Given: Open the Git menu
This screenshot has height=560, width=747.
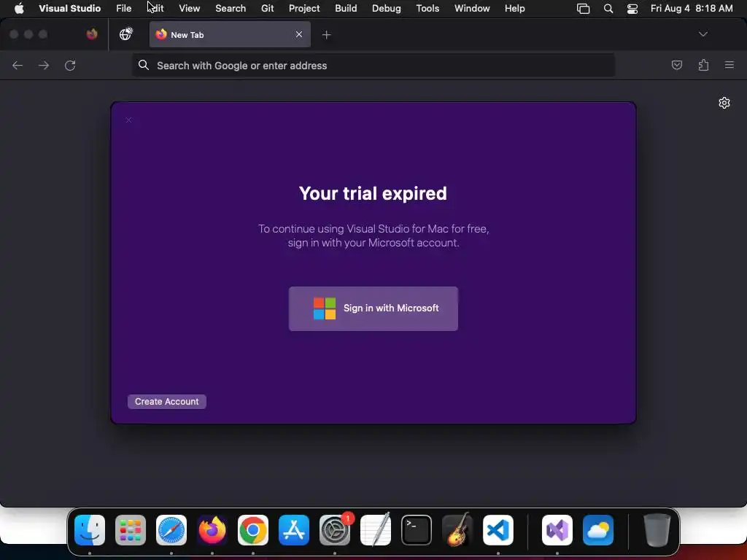Looking at the screenshot, I should pyautogui.click(x=267, y=8).
